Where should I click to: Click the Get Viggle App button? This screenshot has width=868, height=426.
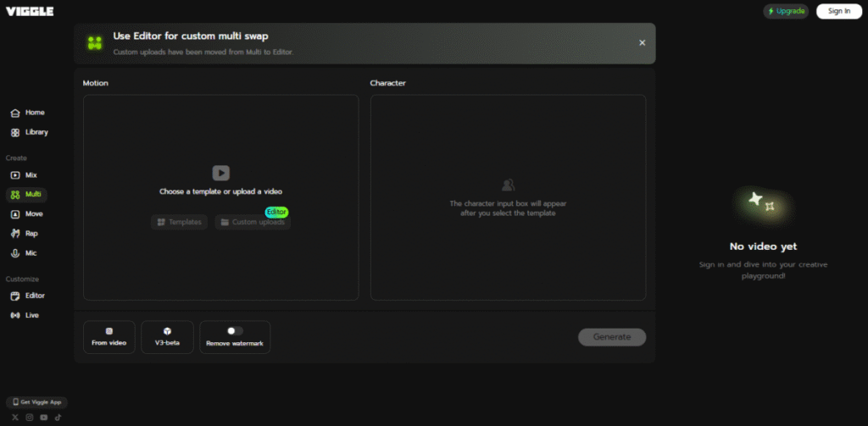click(x=36, y=402)
